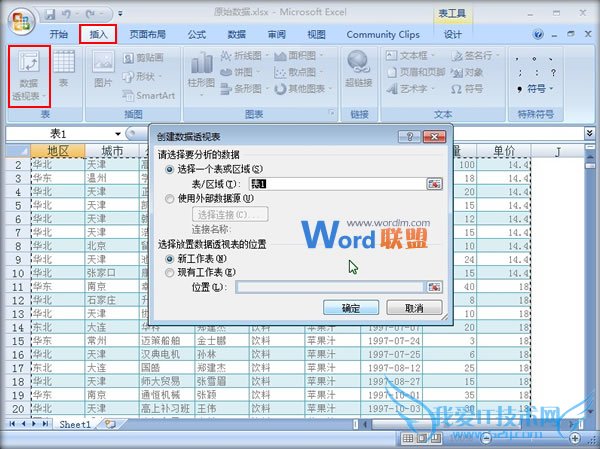Screen dimensions: 600x449
Task: Select the 地区 column header cell
Action: point(58,151)
